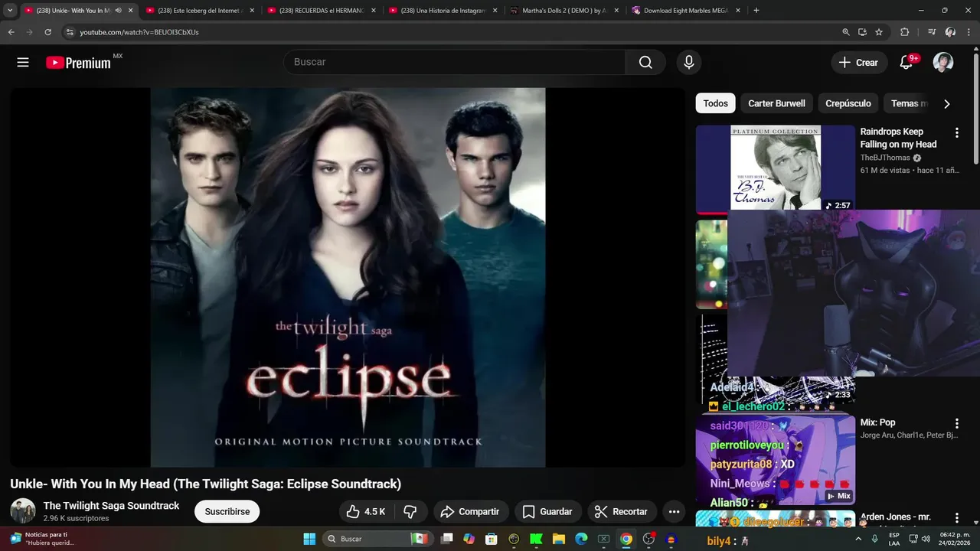Open a new browser tab
Screen dimensions: 980x551
[x=756, y=11]
